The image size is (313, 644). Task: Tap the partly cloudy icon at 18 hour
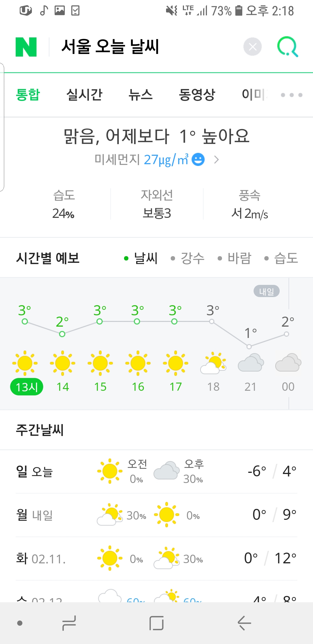[x=213, y=363]
